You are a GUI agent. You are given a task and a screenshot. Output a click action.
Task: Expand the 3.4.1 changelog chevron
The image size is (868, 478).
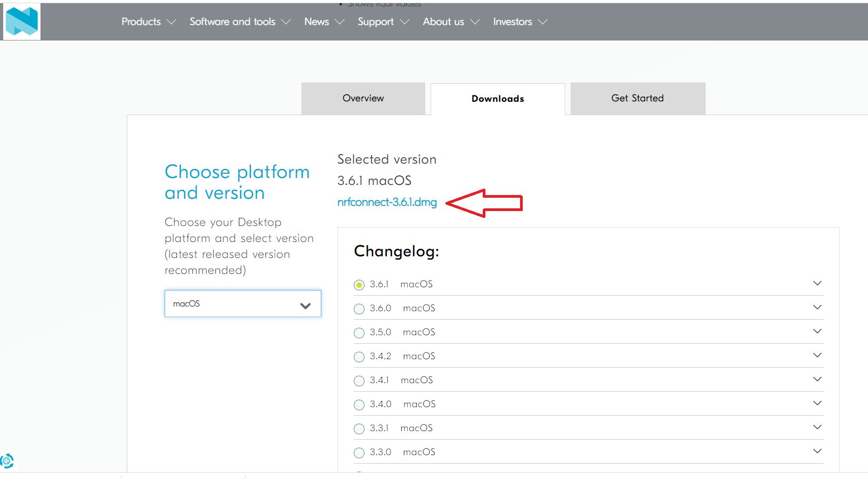point(817,379)
